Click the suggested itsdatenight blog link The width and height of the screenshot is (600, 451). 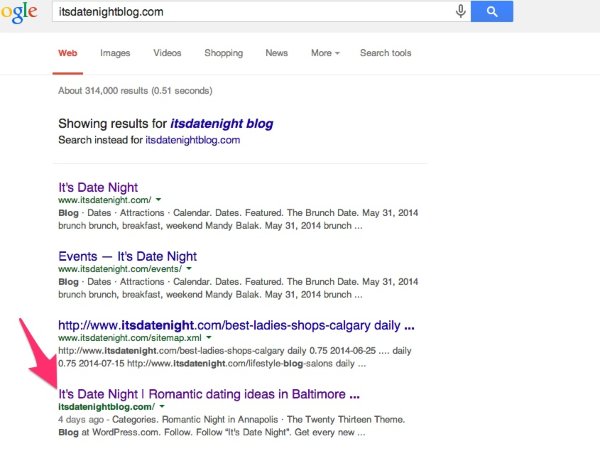[x=222, y=124]
